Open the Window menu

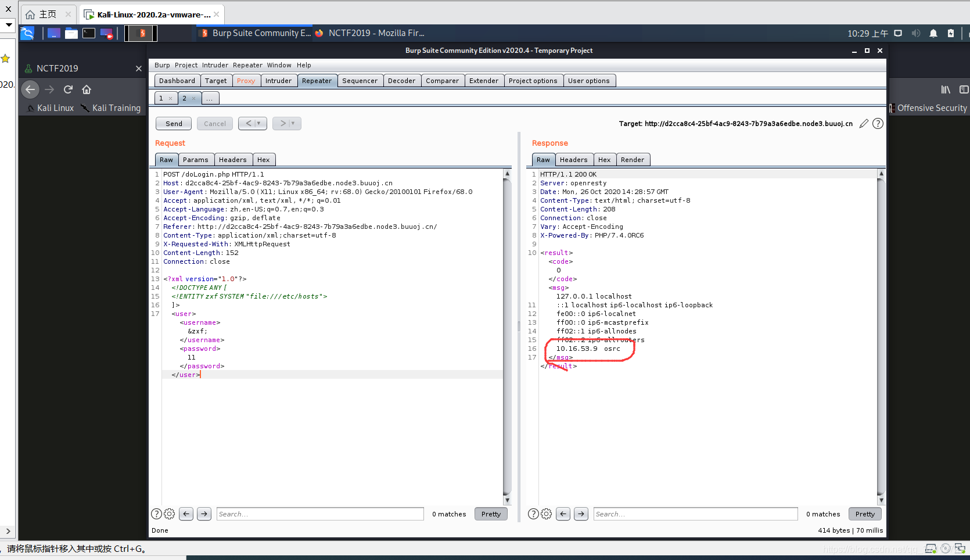[279, 65]
